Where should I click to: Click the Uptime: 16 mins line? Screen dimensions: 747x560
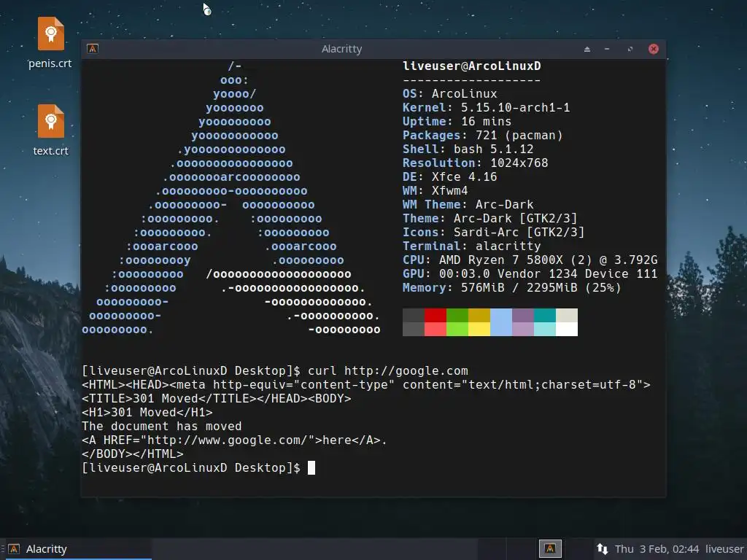457,122
